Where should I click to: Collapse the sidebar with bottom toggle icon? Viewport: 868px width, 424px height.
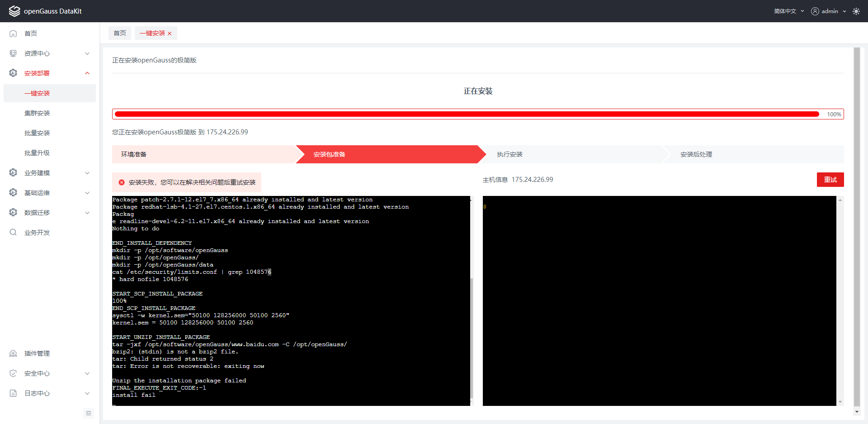point(89,413)
